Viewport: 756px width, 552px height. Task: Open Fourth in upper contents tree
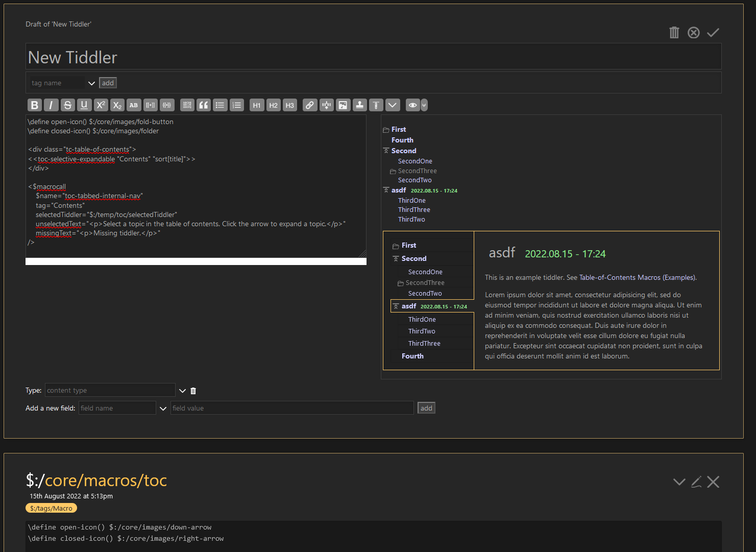402,140
